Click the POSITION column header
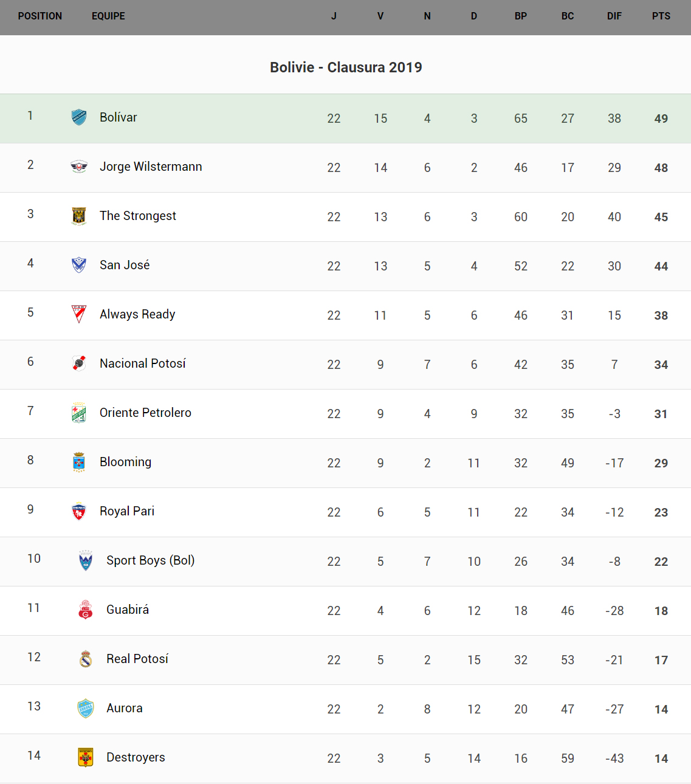This screenshot has height=784, width=691. 40,16
